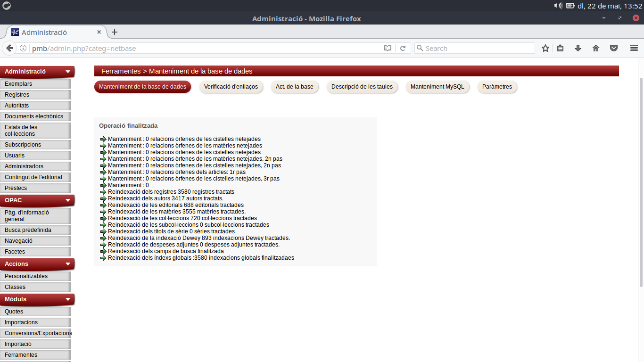
Task: Open the Manteniment MySQL tab
Action: click(438, 87)
